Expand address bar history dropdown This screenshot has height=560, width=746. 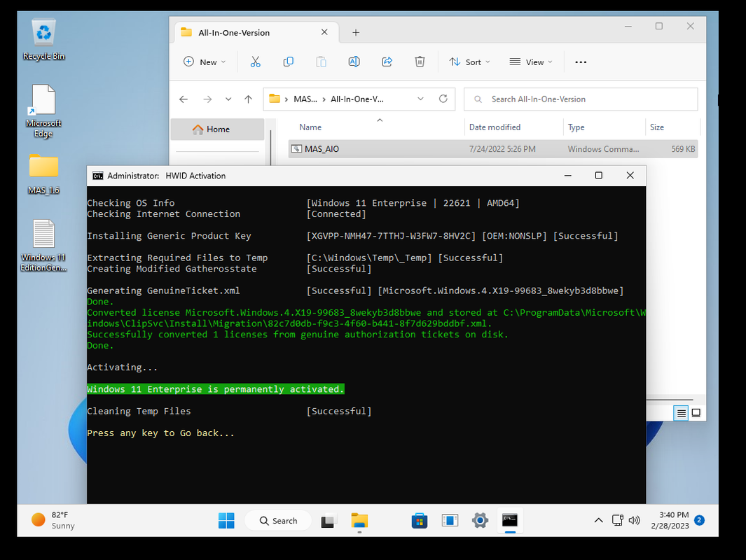point(420,99)
